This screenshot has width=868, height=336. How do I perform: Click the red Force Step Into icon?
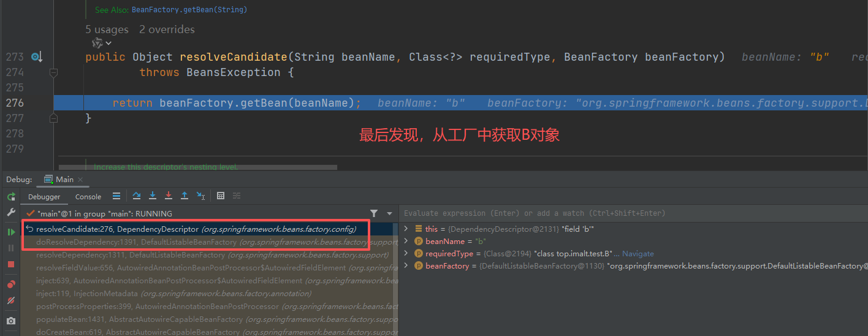(x=169, y=196)
